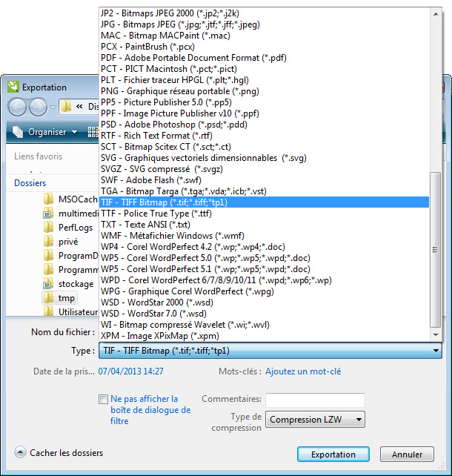The image size is (452, 476).
Task: Enable 'Ne pas afficher la boîte de dialogue de filtre'
Action: (x=104, y=400)
